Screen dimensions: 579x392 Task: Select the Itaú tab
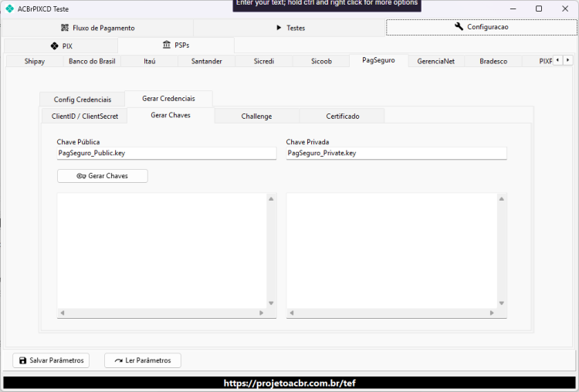(150, 61)
